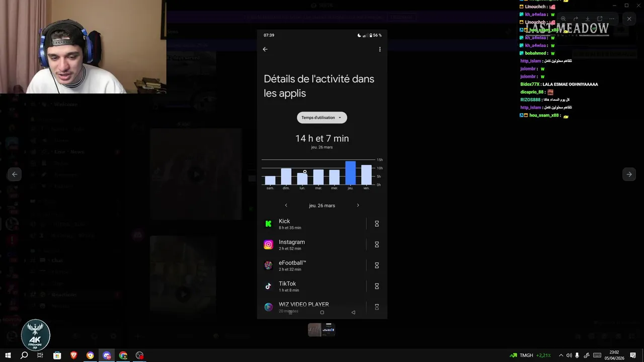This screenshot has height=362, width=644.
Task: Open Google Chrome from the taskbar
Action: coord(123,355)
